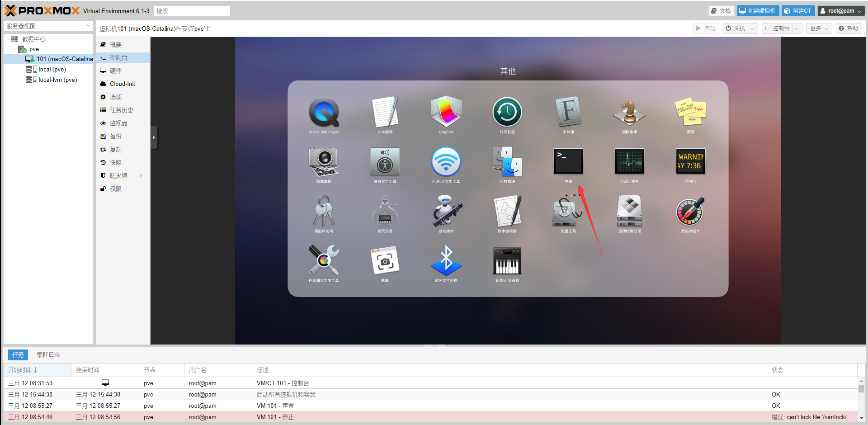
Task: Open the shutdown dropdown arrow
Action: tap(752, 28)
